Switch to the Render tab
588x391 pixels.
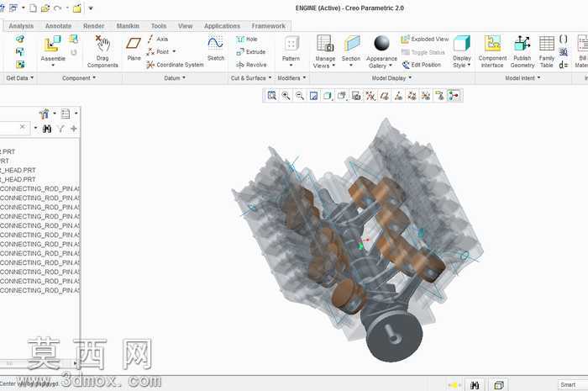coord(94,26)
